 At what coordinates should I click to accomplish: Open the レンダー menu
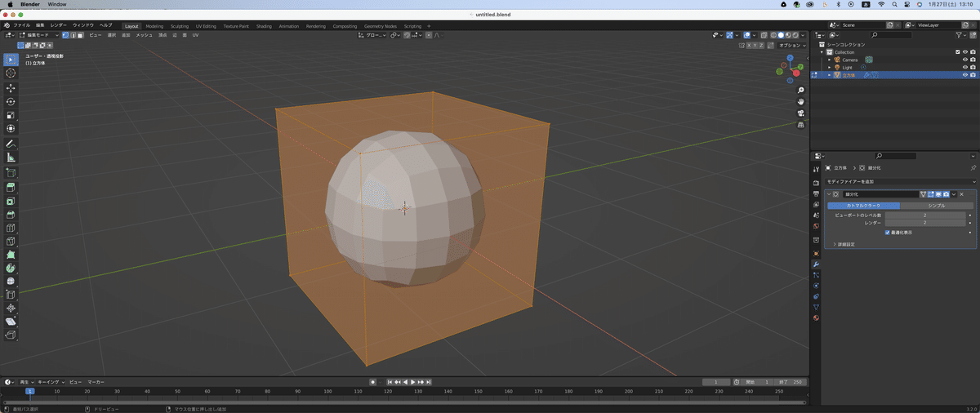[x=59, y=25]
